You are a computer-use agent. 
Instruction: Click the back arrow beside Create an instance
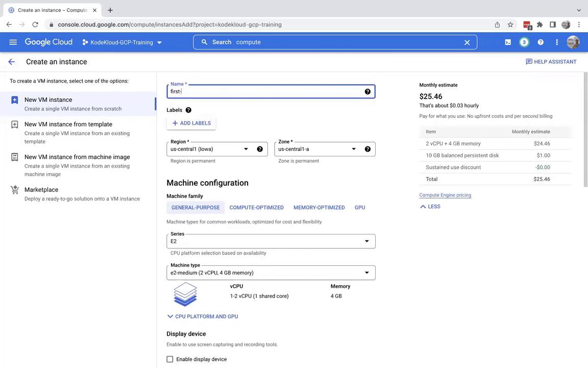pyautogui.click(x=11, y=62)
